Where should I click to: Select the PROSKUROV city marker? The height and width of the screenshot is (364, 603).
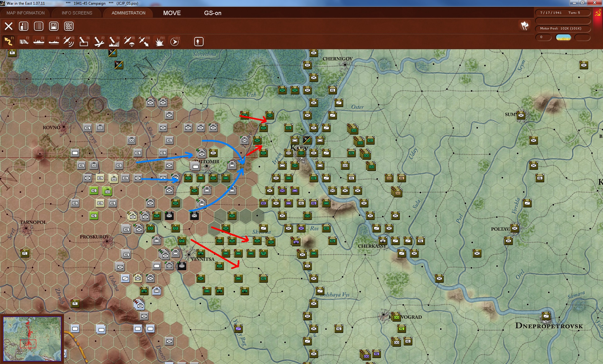tap(107, 241)
